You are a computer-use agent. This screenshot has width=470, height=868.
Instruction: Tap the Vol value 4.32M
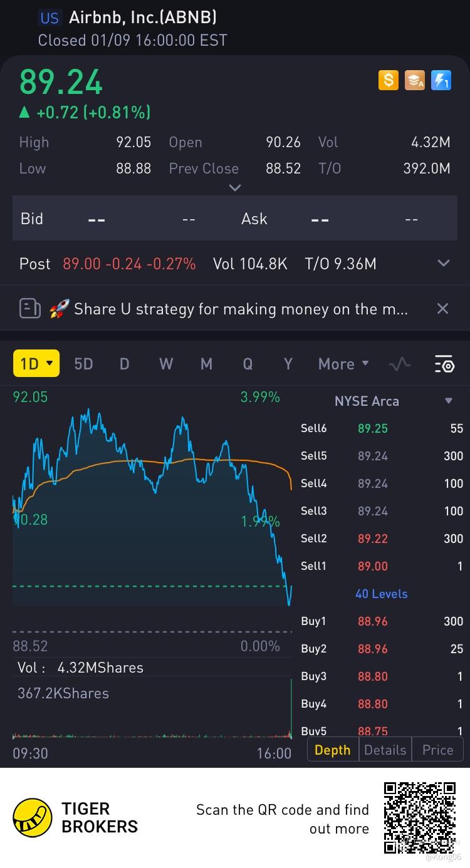[431, 142]
